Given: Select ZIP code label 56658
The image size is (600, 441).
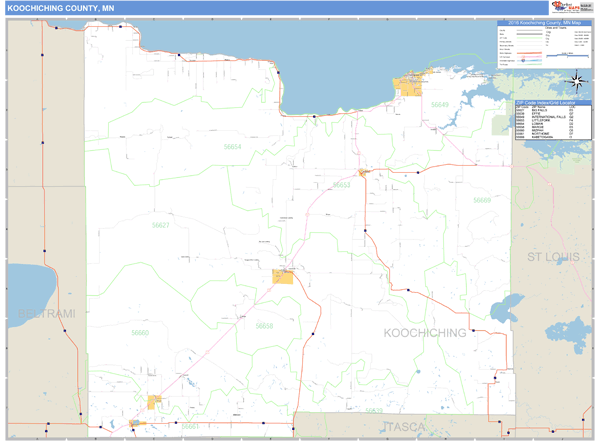Looking at the screenshot, I should (x=263, y=326).
